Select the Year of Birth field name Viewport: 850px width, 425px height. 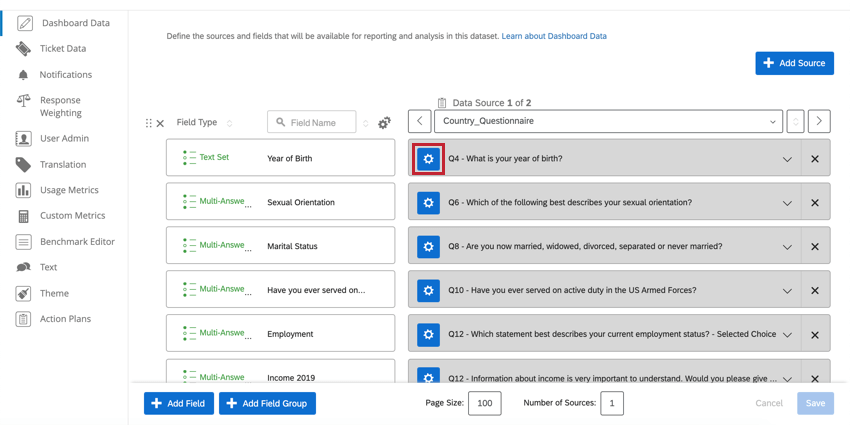[289, 159]
